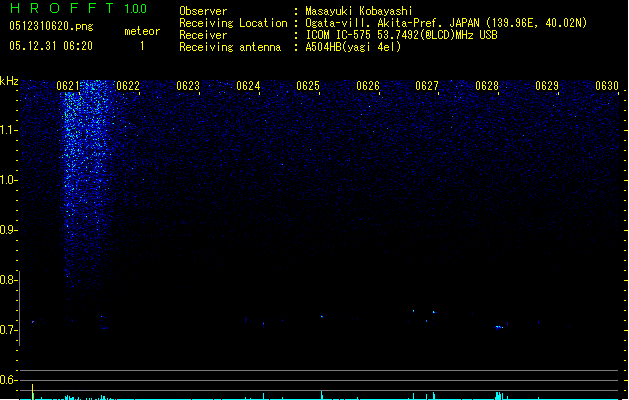Click the meteor count value 1
Screen dimensions: 629x400
142,46
